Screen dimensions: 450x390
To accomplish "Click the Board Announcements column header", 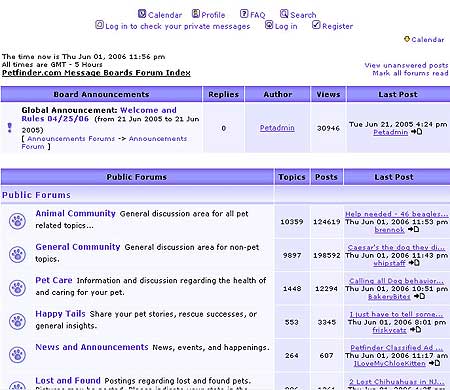I will click(101, 94).
